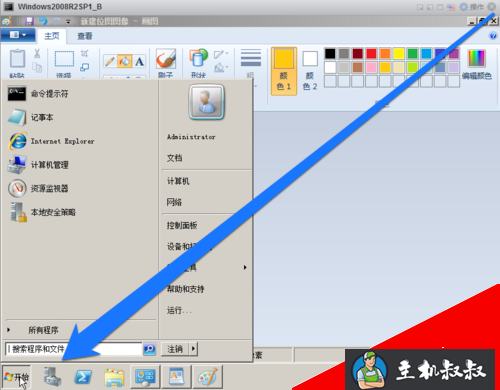The image size is (500, 390).
Task: Click the search programs and files box
Action: pyautogui.click(x=74, y=349)
